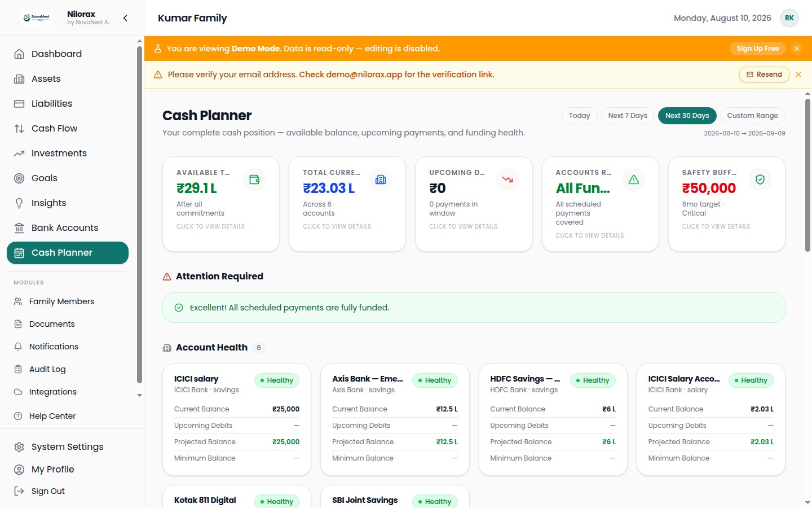Click downtrend icon on Upcoming Debits card
Screen dimensions: 812x508
coord(507,179)
